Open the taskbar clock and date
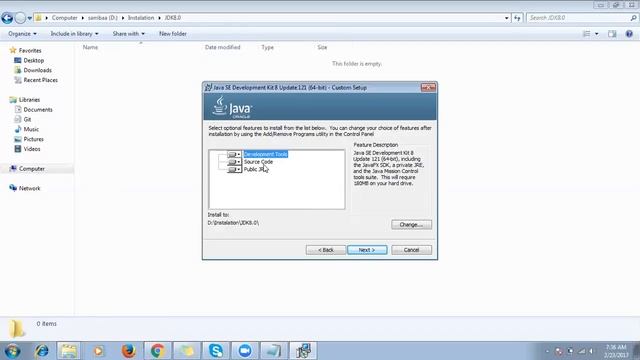Image resolution: width=640 pixels, height=360 pixels. pos(616,351)
